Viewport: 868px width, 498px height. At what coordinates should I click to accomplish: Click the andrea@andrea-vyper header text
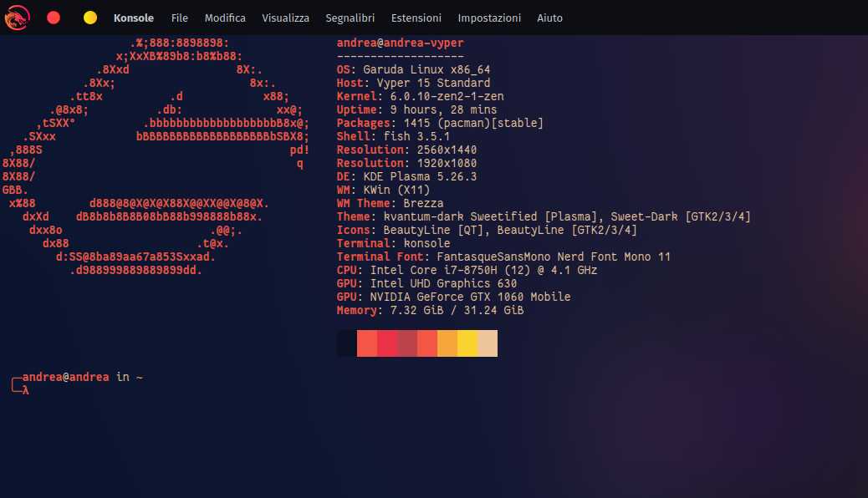click(x=400, y=43)
